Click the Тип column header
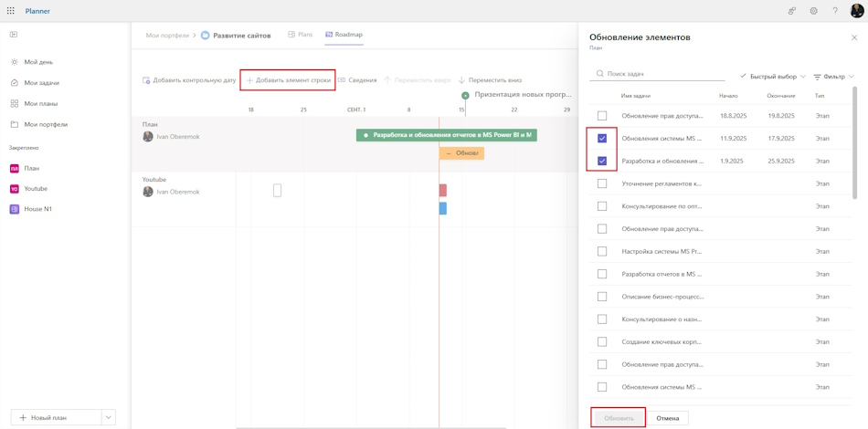Viewport: 868px width, 429px height. 820,96
